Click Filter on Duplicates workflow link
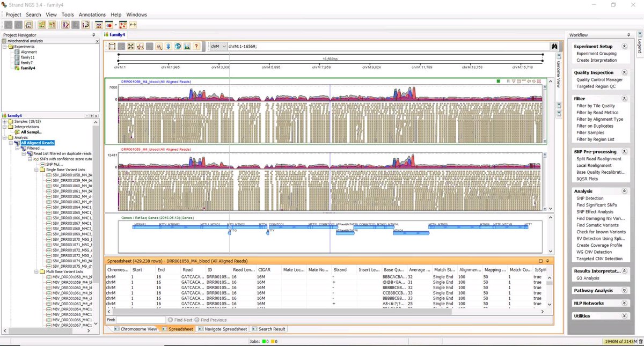The width and height of the screenshot is (644, 346). click(x=596, y=126)
